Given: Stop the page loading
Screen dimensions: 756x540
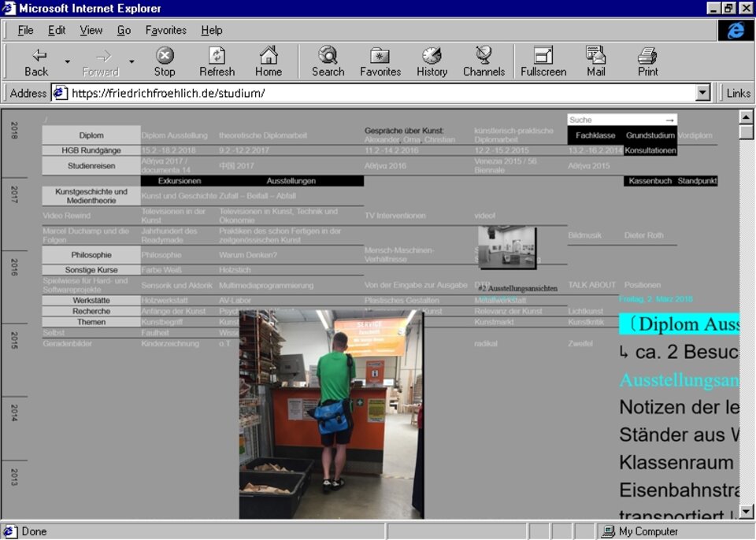Looking at the screenshot, I should pos(165,62).
